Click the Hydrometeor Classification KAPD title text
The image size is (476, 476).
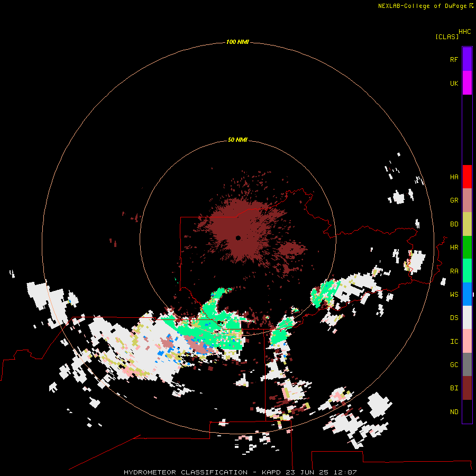pyautogui.click(x=240, y=472)
